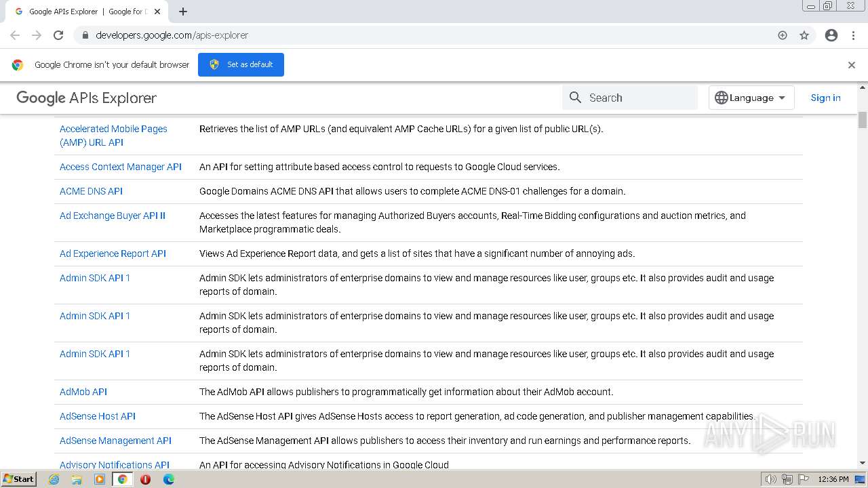Click the AdSense Hosts report generation description
This screenshot has height=488, width=868.
(477, 416)
